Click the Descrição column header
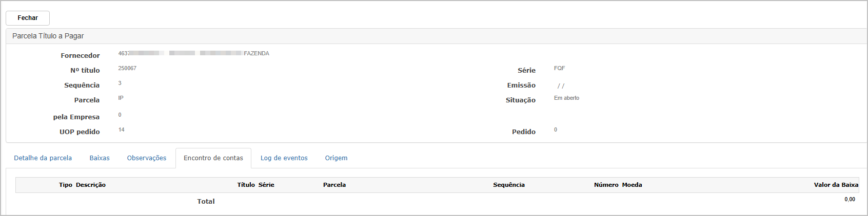 pyautogui.click(x=91, y=185)
